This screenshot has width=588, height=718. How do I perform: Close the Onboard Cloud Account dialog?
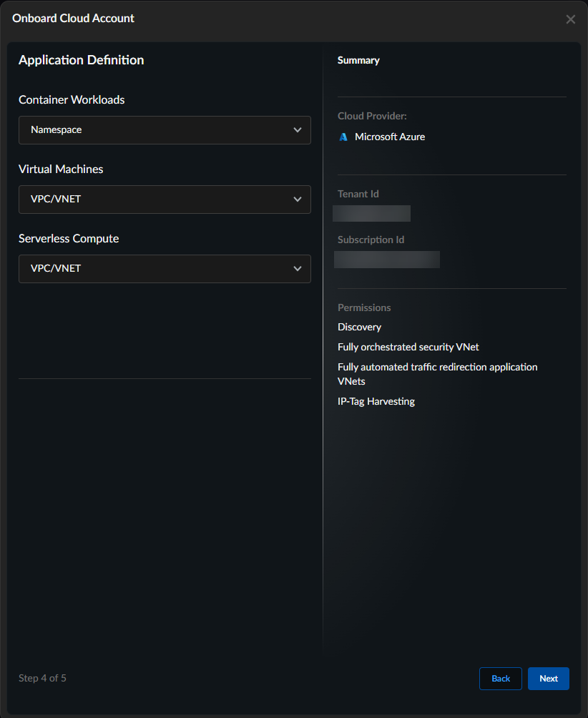pos(570,19)
